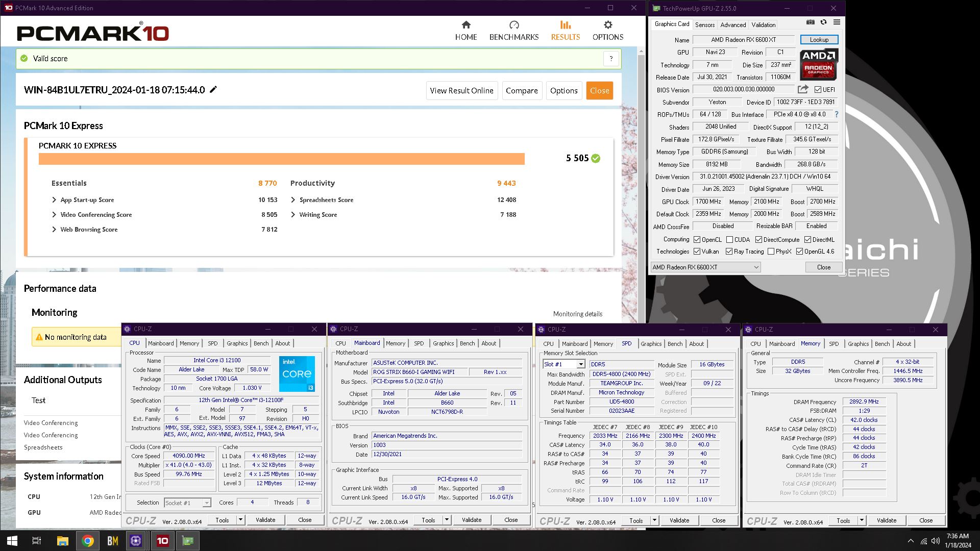The image size is (980, 551).
Task: Switch to the Sensors tab in GPU-Z
Action: click(704, 24)
